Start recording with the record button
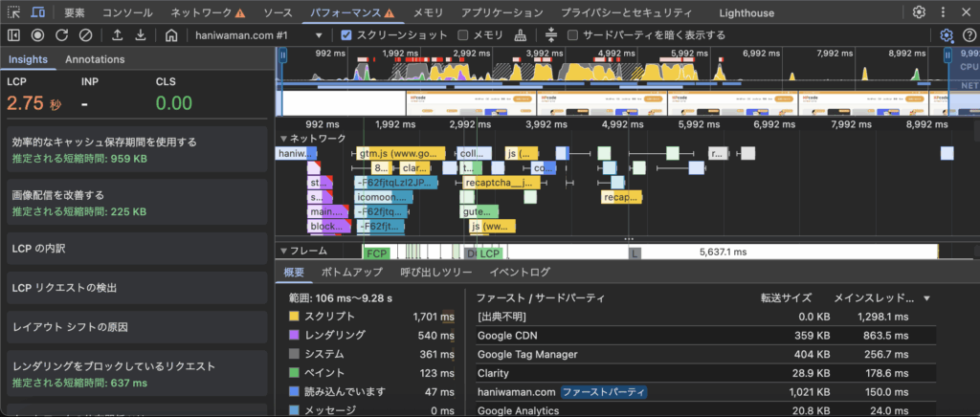 tap(37, 35)
